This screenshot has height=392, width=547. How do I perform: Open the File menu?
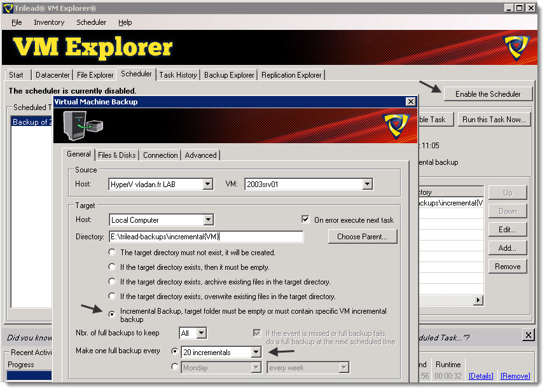click(17, 22)
